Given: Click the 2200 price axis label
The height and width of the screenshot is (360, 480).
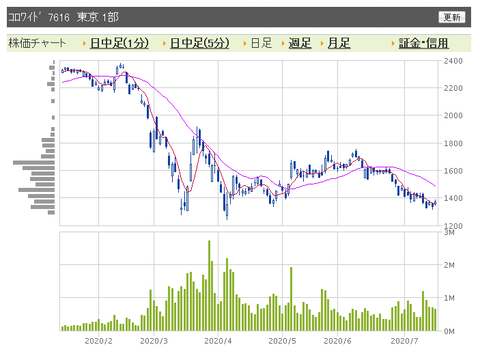Looking at the screenshot, I should pyautogui.click(x=453, y=88).
